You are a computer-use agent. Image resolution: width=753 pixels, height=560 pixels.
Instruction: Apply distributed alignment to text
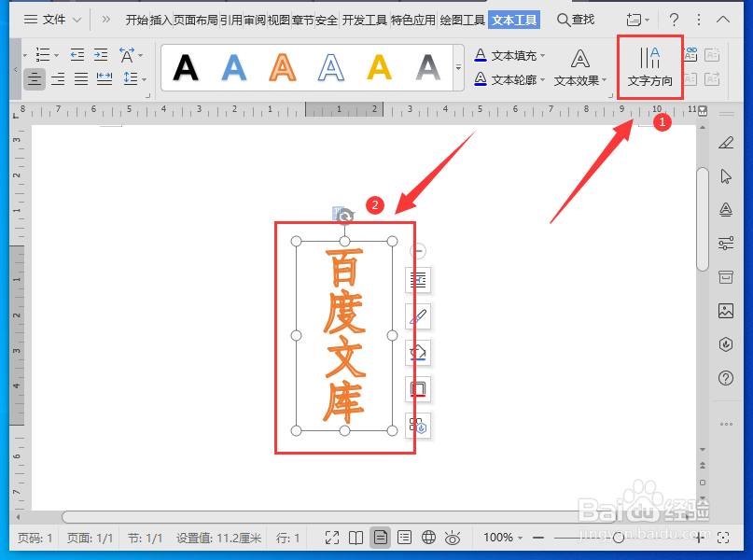[x=105, y=78]
